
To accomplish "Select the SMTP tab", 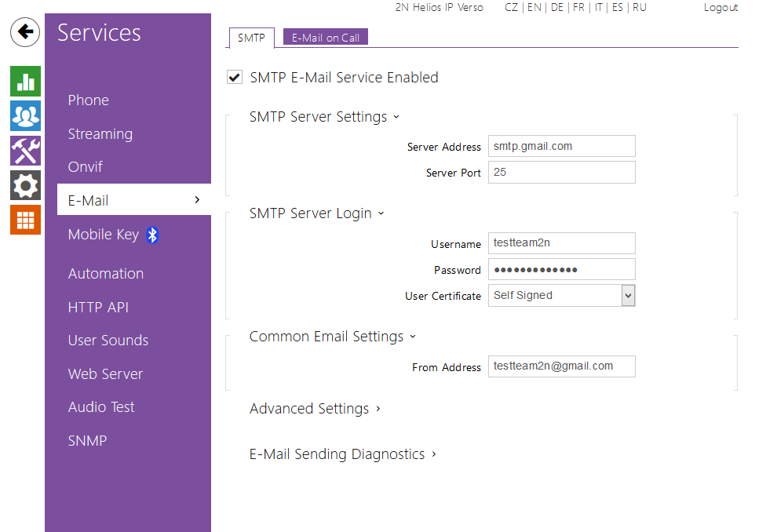I will point(251,38).
